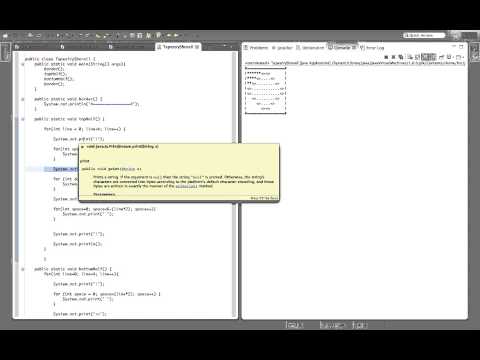This screenshot has height=360, width=480.
Task: Click the 'topHalf();' call in main
Action: [x=55, y=74]
